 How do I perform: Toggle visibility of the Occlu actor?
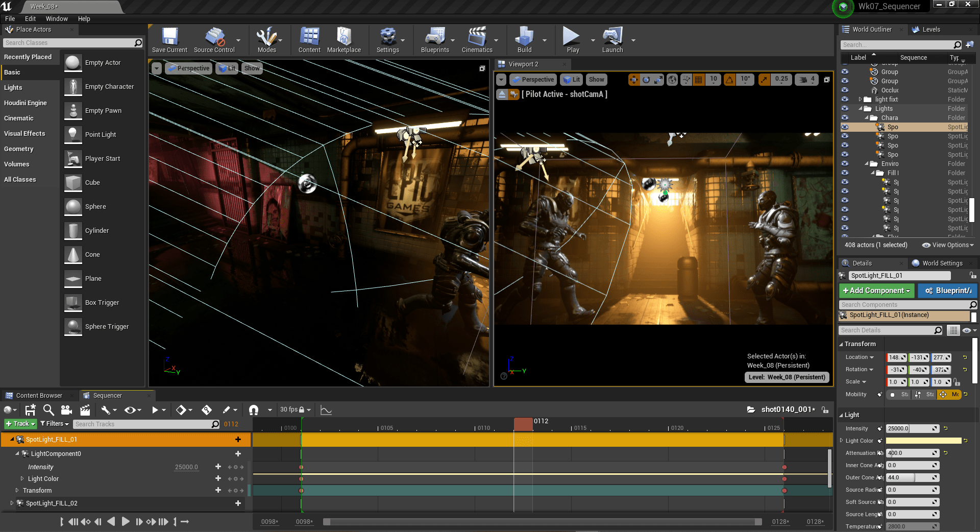(845, 90)
